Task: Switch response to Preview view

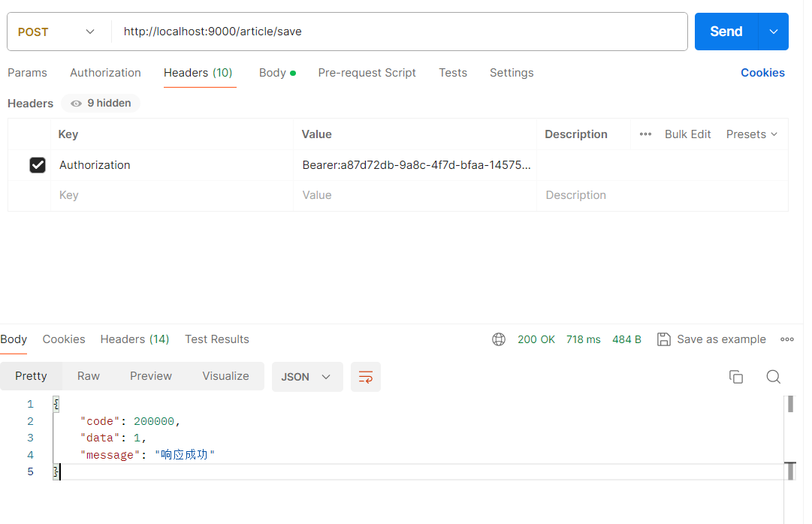Action: coord(151,376)
